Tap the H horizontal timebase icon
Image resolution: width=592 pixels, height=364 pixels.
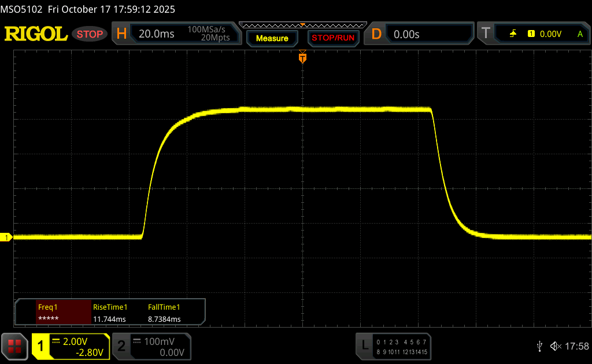121,34
